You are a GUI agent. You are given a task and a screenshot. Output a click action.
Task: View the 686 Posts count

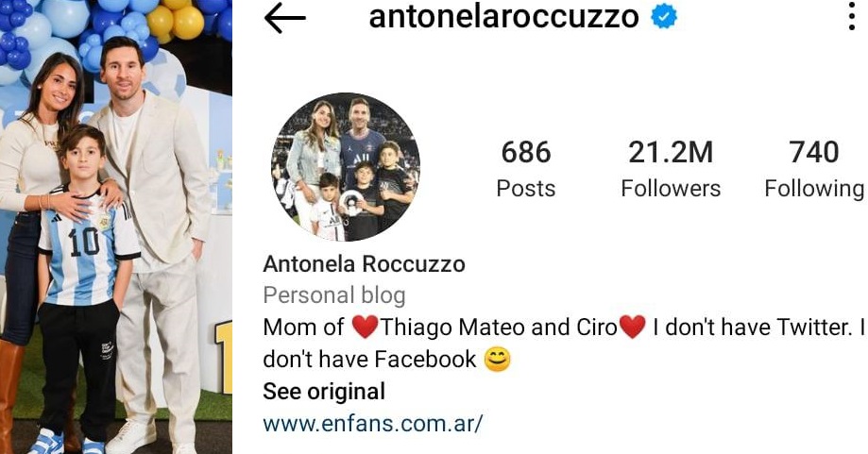coord(526,168)
